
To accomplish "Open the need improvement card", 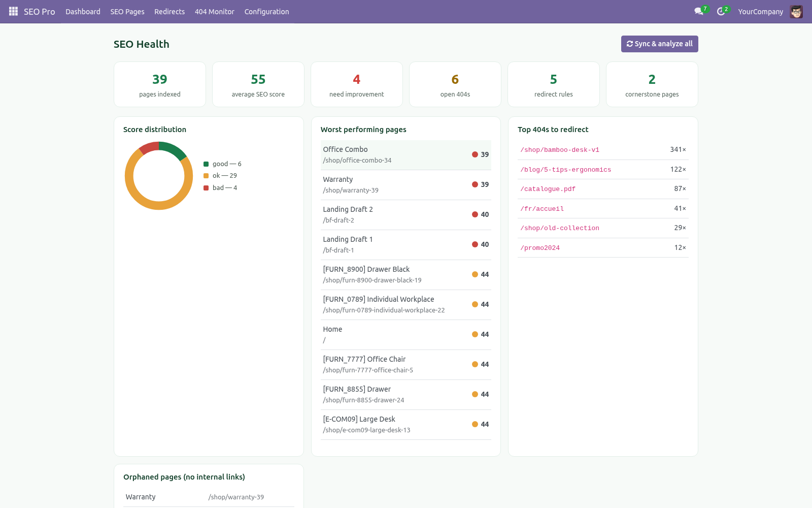I will [x=357, y=84].
